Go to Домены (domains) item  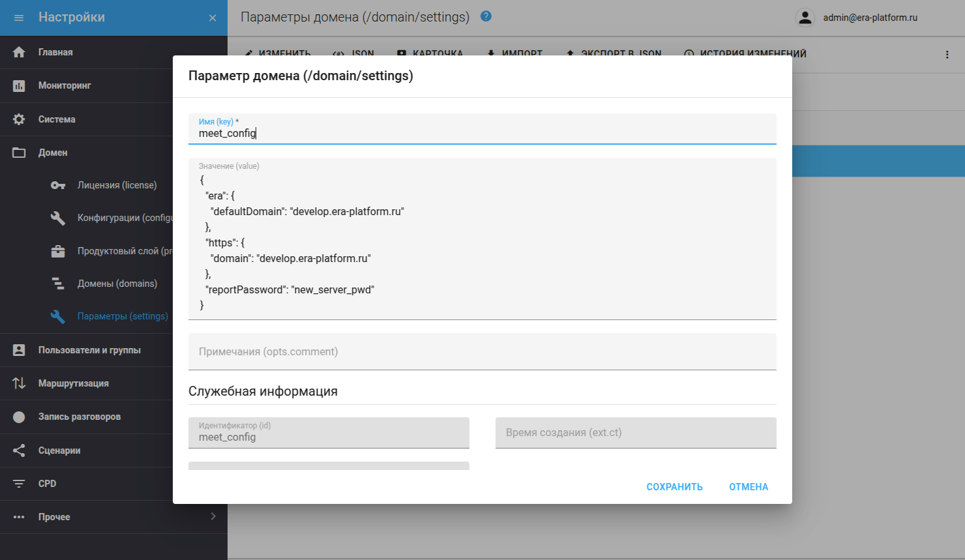click(x=117, y=284)
